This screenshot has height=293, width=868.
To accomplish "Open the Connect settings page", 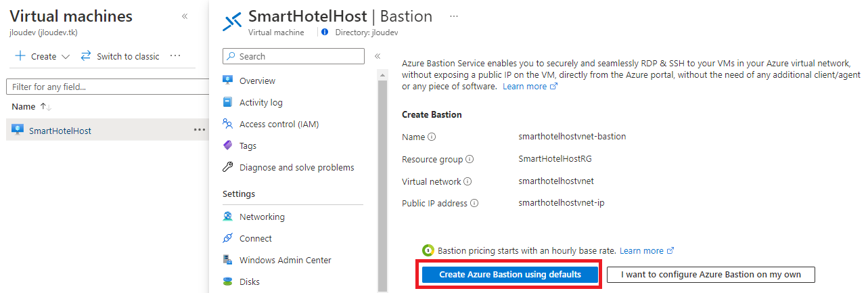I will [x=256, y=238].
